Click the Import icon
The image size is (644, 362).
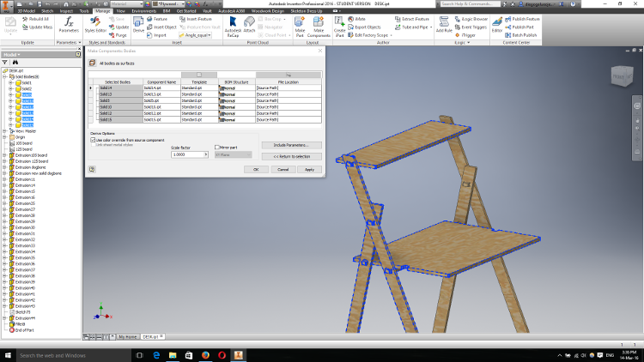149,35
